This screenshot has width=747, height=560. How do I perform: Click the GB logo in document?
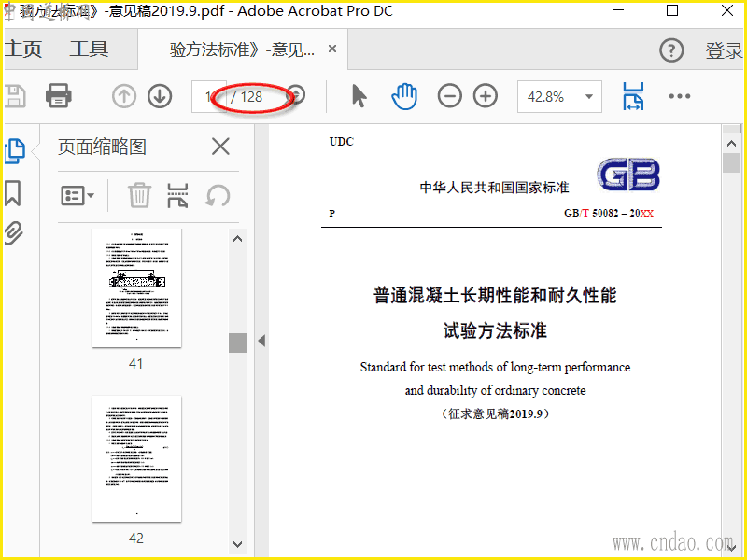pyautogui.click(x=628, y=175)
